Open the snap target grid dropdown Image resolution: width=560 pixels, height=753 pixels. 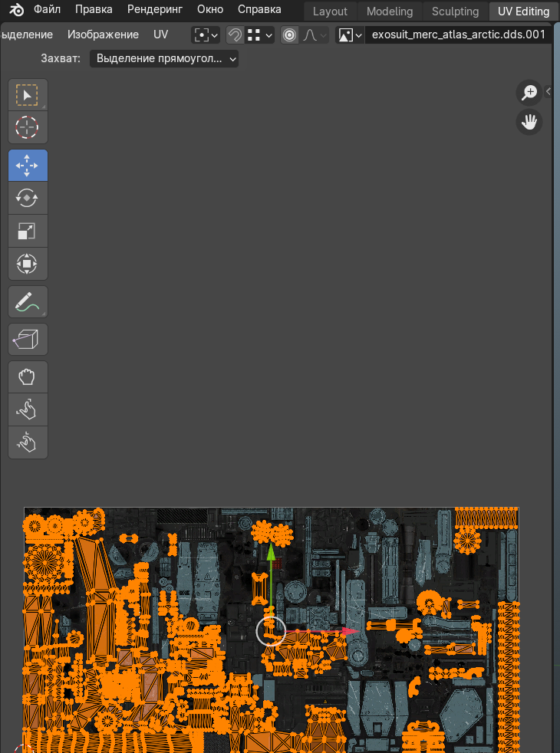tap(259, 35)
